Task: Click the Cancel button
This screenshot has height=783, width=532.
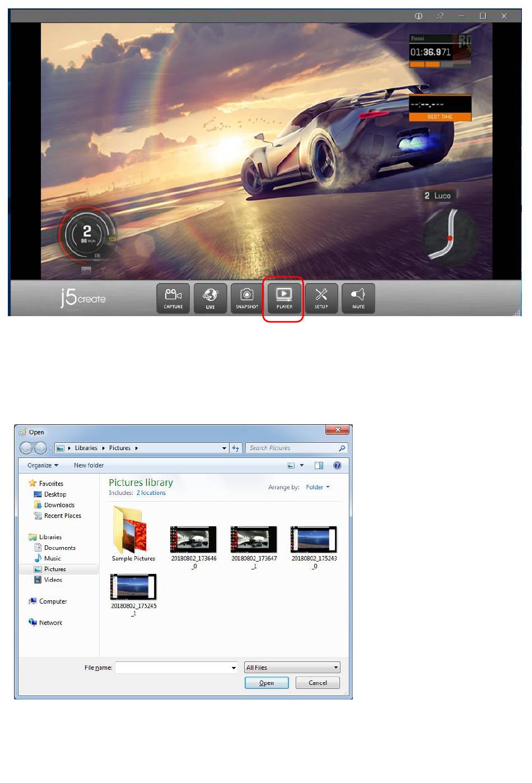Action: point(318,683)
